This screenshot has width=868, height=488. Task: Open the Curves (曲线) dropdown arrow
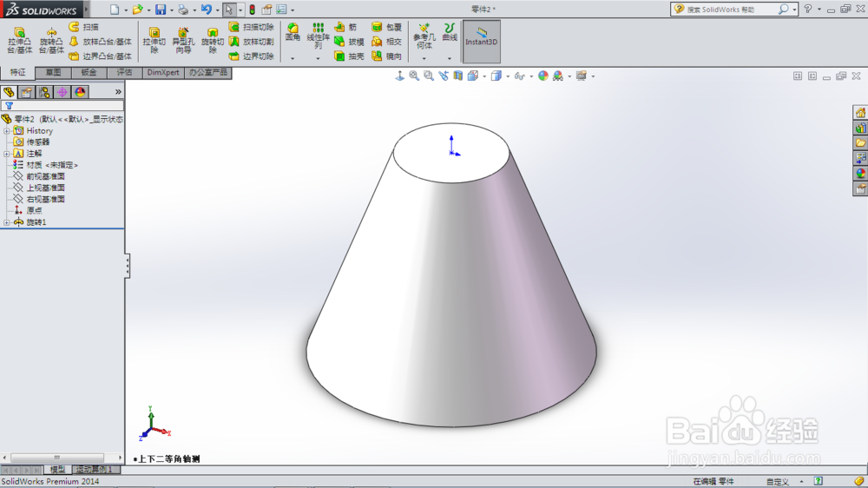[x=450, y=58]
